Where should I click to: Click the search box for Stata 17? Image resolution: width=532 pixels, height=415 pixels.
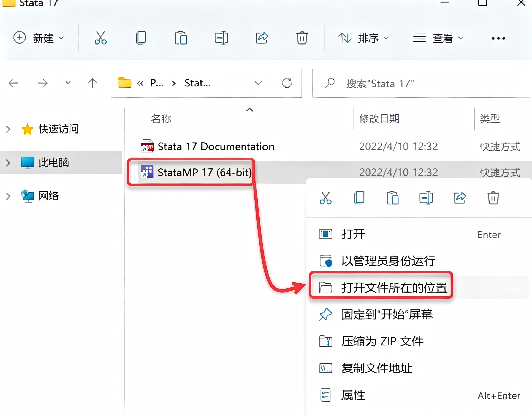click(421, 84)
